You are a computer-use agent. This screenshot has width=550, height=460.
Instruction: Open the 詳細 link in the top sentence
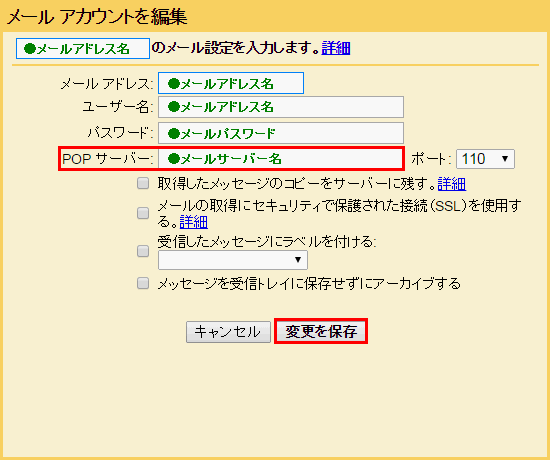(x=336, y=48)
